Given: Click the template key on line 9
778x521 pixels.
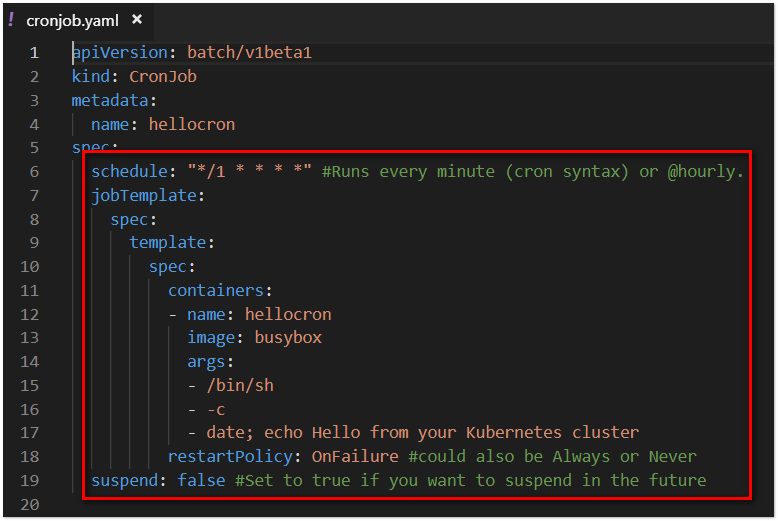Looking at the screenshot, I should click(168, 243).
